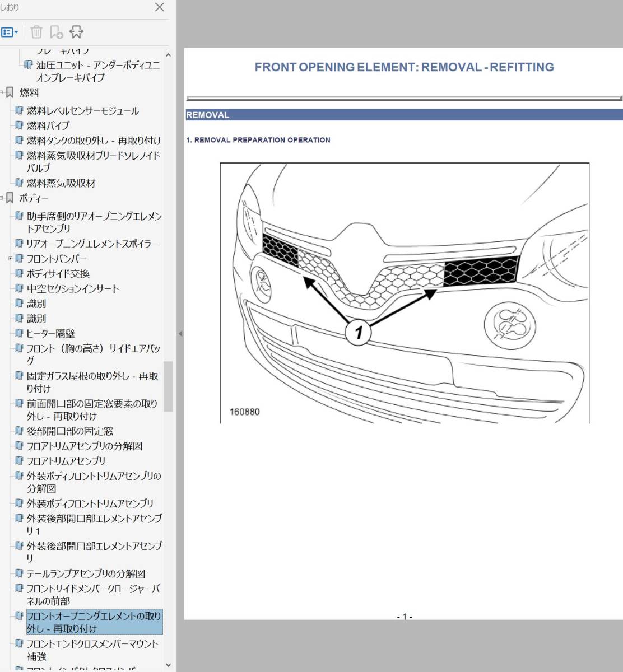Image resolution: width=623 pixels, height=672 pixels.
Task: Expand the フロントバンパー bookmark
Action: tap(10, 259)
